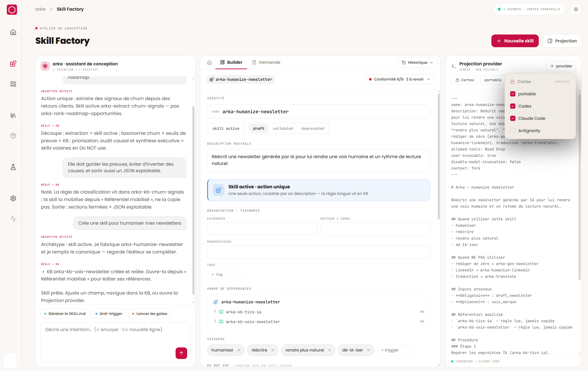Image resolution: width=588 pixels, height=371 pixels.
Task: Click the Nouvelle skill button
Action: (515, 41)
